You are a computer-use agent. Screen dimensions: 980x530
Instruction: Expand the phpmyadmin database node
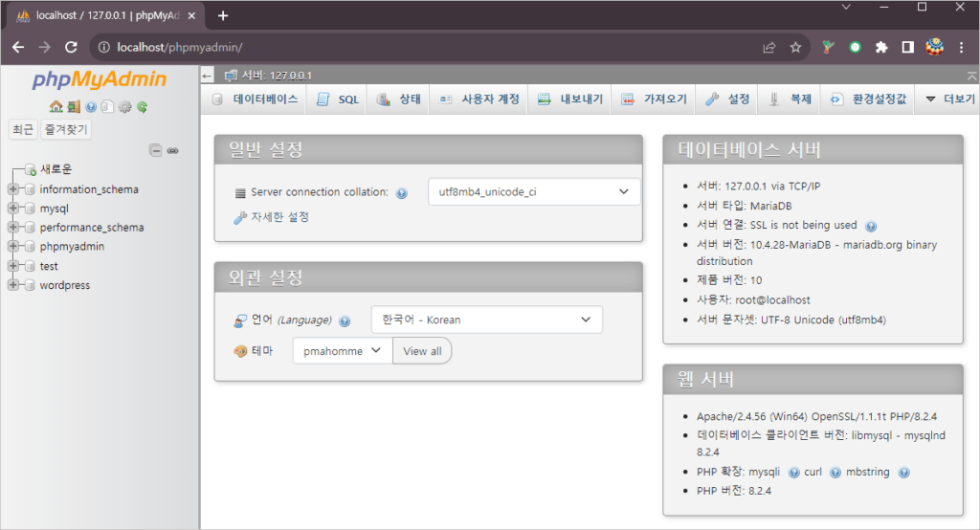tap(13, 246)
